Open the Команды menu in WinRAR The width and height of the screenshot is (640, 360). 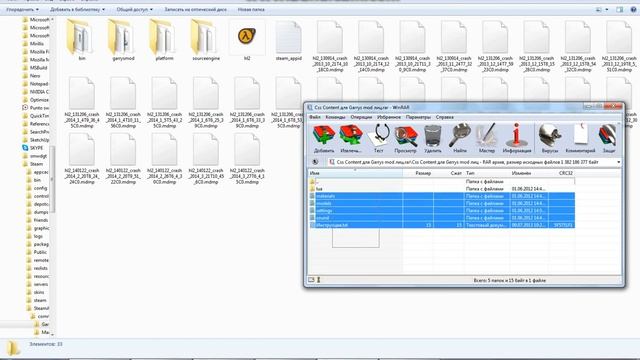tap(336, 117)
